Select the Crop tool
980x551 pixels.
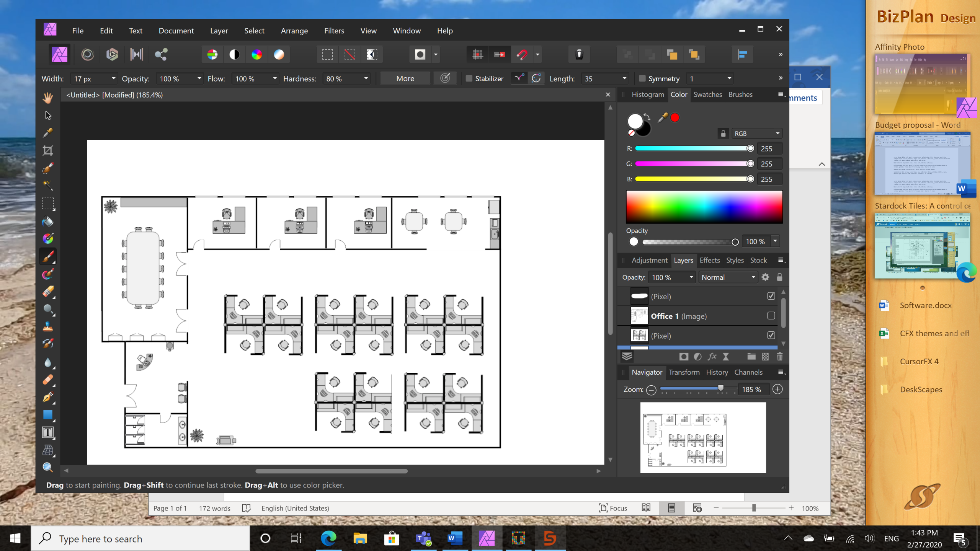47,150
